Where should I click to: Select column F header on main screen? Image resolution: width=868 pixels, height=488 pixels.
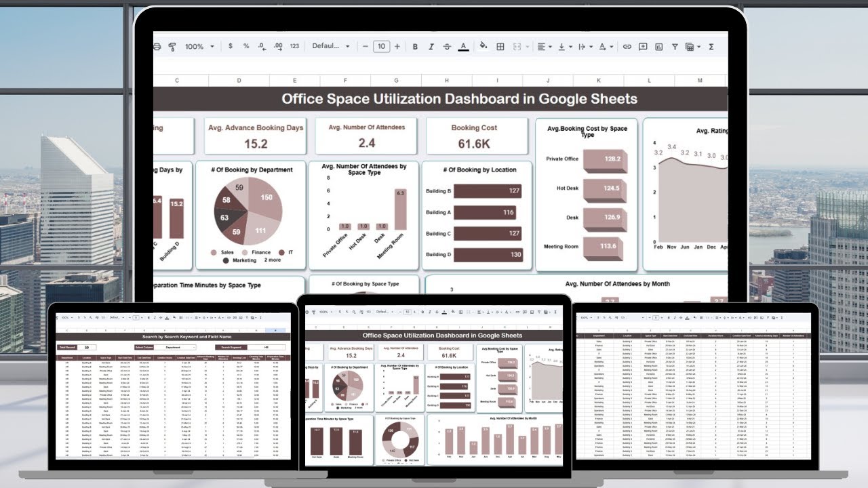347,81
